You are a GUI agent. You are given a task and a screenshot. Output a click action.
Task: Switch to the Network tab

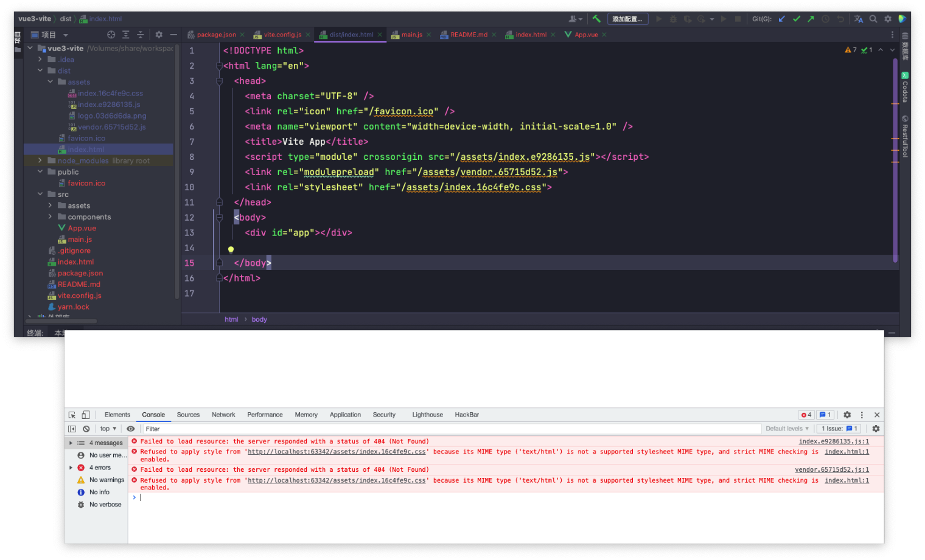pyautogui.click(x=223, y=415)
